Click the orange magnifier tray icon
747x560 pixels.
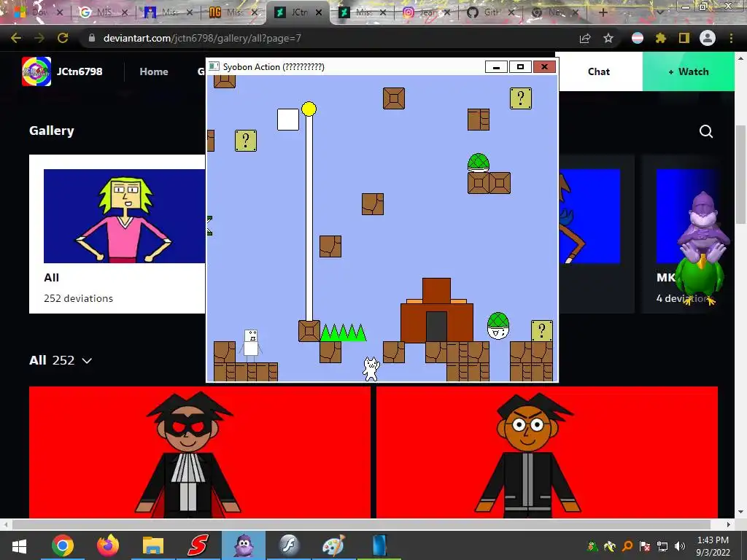click(x=627, y=546)
